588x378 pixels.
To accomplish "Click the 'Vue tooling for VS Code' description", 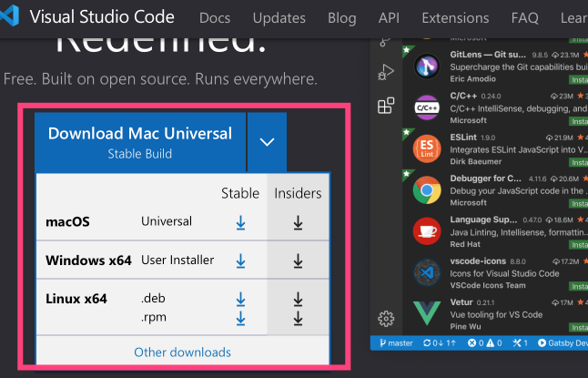I will [496, 314].
